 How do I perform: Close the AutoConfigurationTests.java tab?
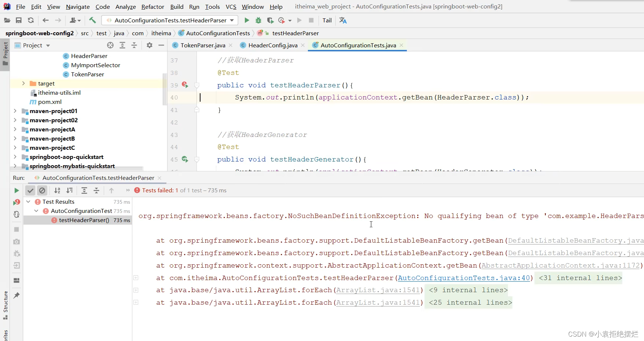tap(401, 45)
